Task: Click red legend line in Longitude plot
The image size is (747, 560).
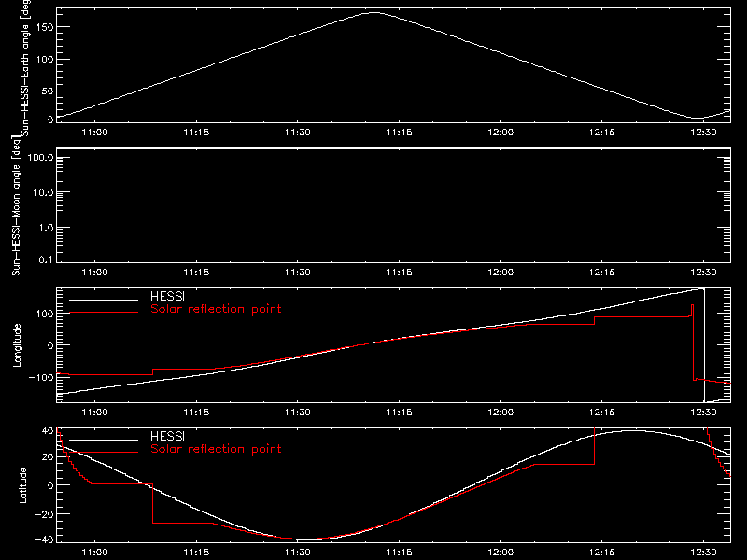Action: coord(104,313)
